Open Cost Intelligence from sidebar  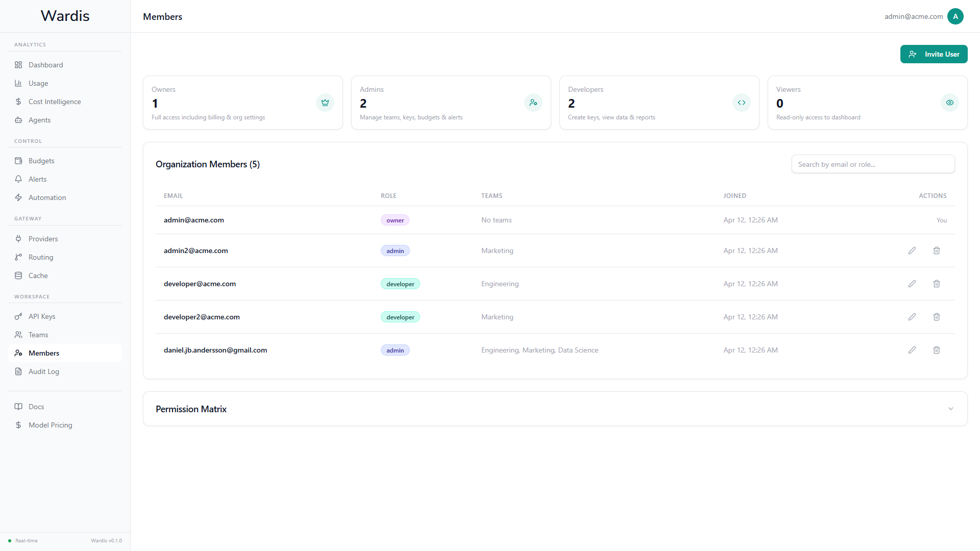pyautogui.click(x=65, y=102)
